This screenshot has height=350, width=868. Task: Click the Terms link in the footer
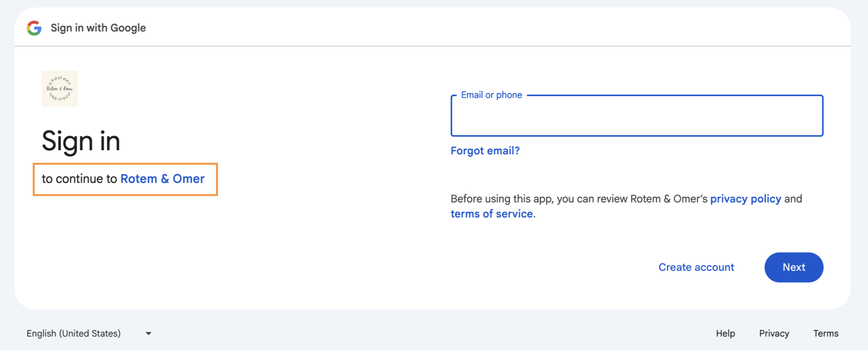(x=826, y=333)
